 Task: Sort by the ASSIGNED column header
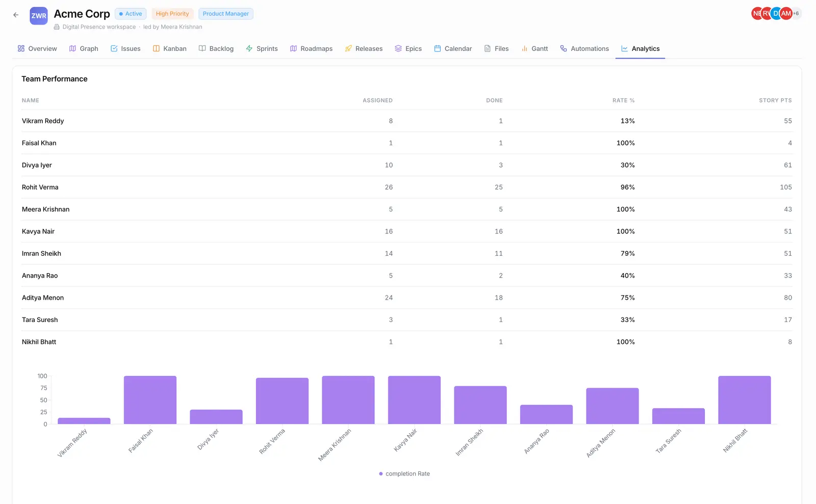(377, 100)
